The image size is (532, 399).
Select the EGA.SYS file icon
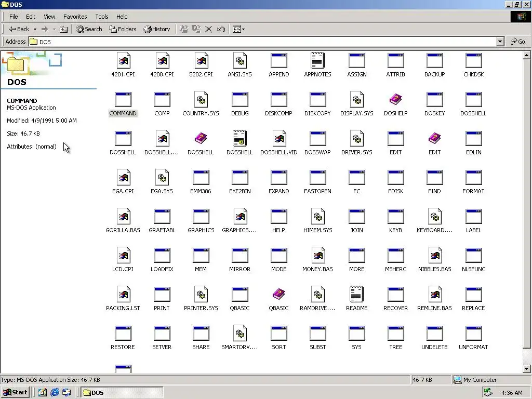162,178
